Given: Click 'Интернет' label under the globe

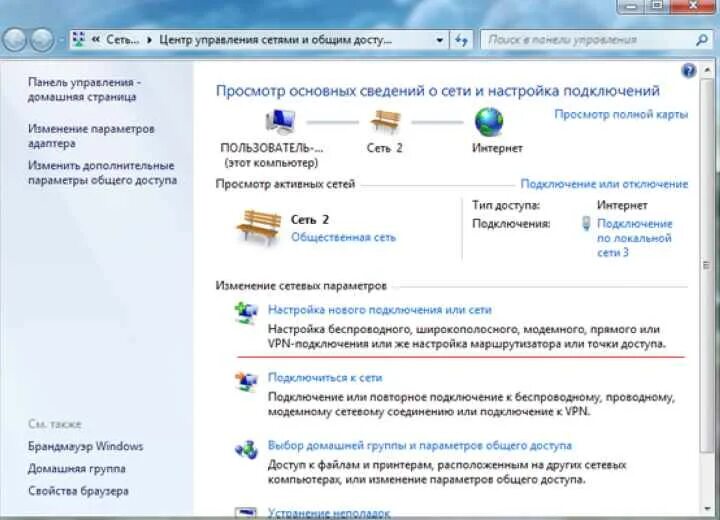Looking at the screenshot, I should [497, 148].
